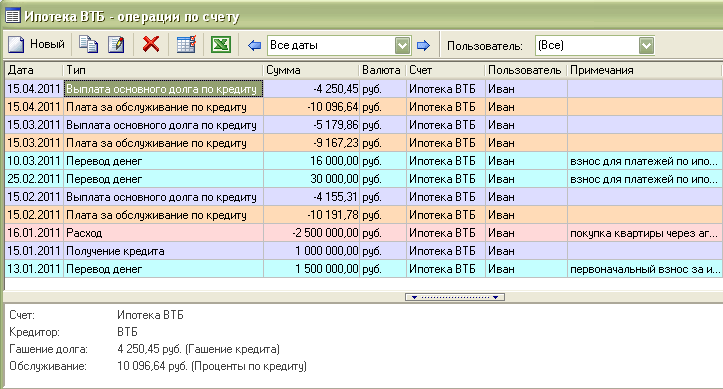This screenshot has width=723, height=389.
Task: Click '10 096,64 руб. (Проценты по кредиту)'
Action: coord(212,366)
